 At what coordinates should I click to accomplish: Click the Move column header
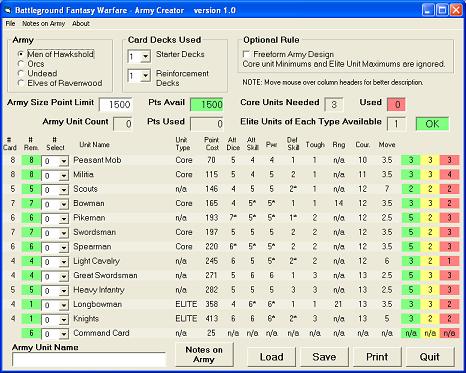387,145
